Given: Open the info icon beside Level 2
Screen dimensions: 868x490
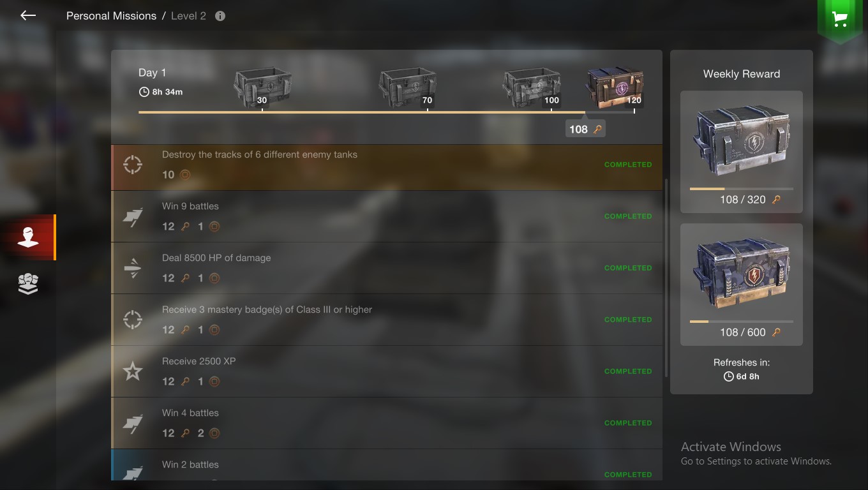Looking at the screenshot, I should [220, 16].
